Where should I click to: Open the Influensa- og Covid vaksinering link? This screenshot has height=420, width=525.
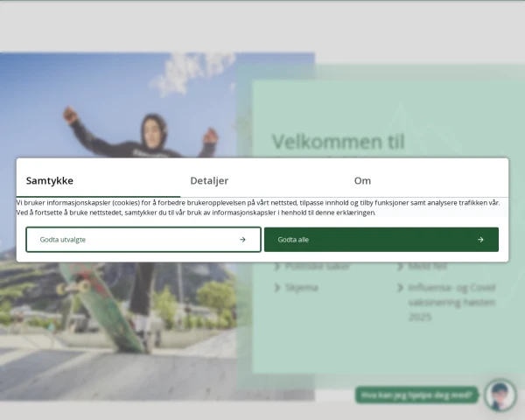451,302
